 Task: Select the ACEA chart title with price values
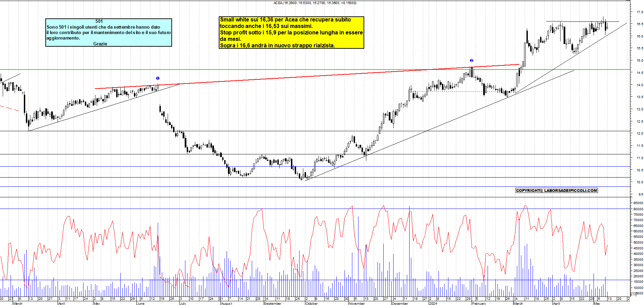[315, 3]
